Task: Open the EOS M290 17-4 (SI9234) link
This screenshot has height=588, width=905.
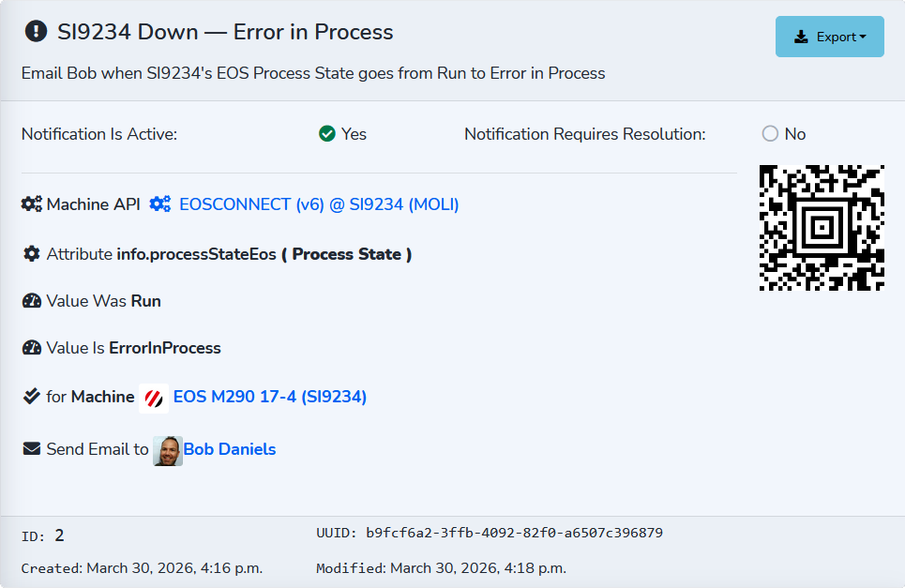Action: 269,397
